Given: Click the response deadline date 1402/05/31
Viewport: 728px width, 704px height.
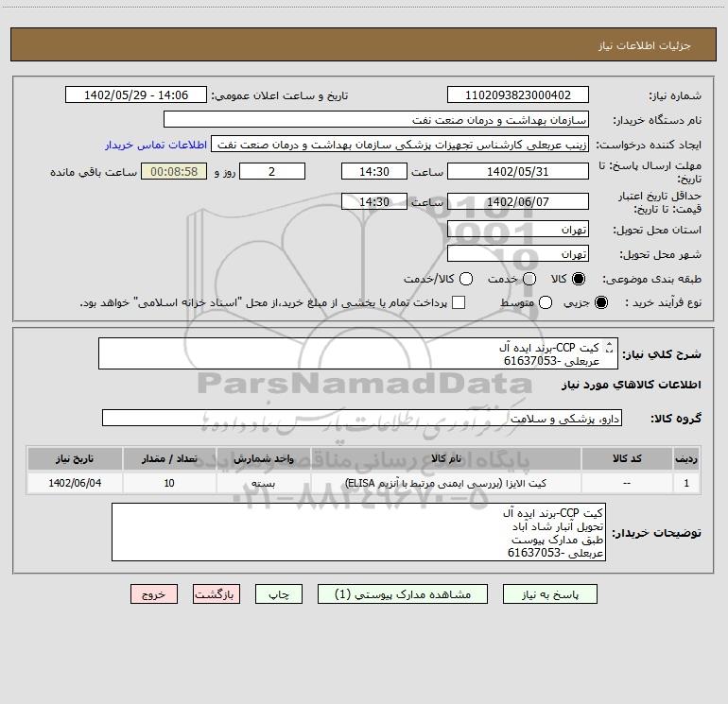Looking at the screenshot, I should coord(518,171).
